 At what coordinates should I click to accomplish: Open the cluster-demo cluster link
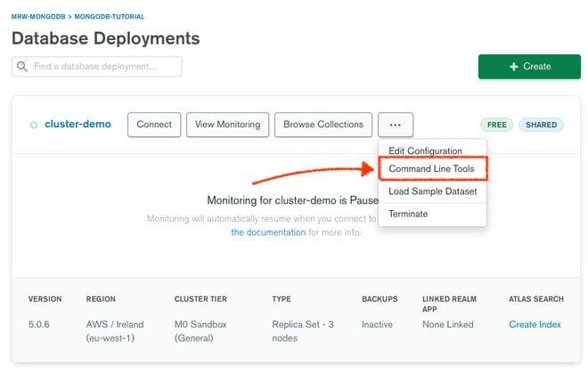point(78,125)
